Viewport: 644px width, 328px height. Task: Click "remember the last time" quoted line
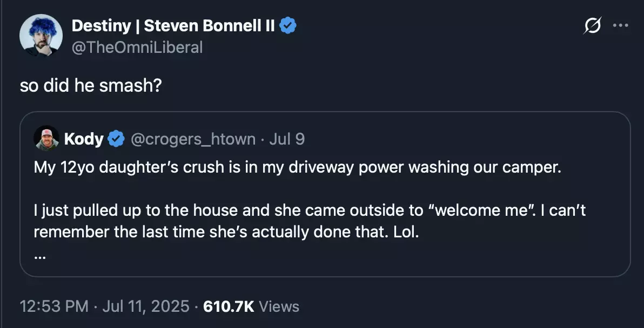(226, 232)
